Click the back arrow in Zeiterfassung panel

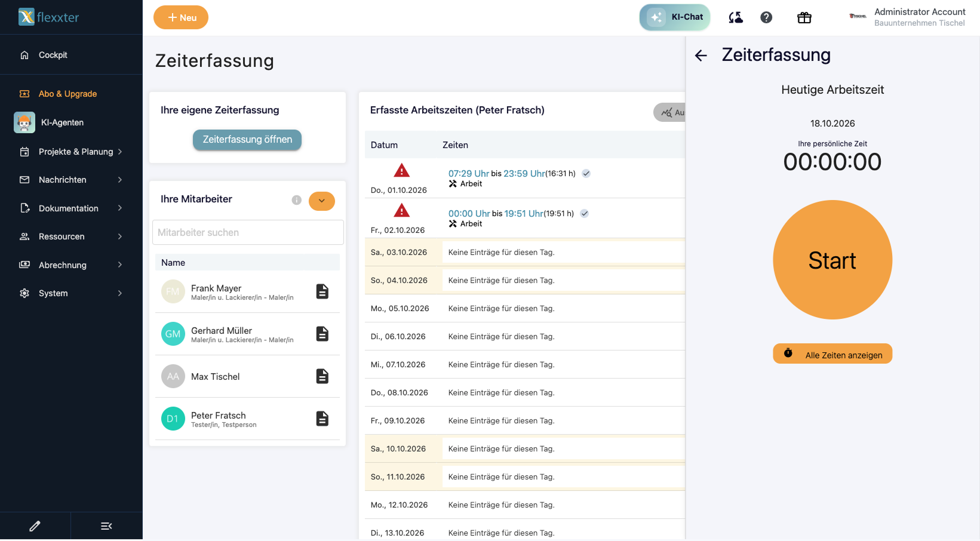[x=701, y=56]
